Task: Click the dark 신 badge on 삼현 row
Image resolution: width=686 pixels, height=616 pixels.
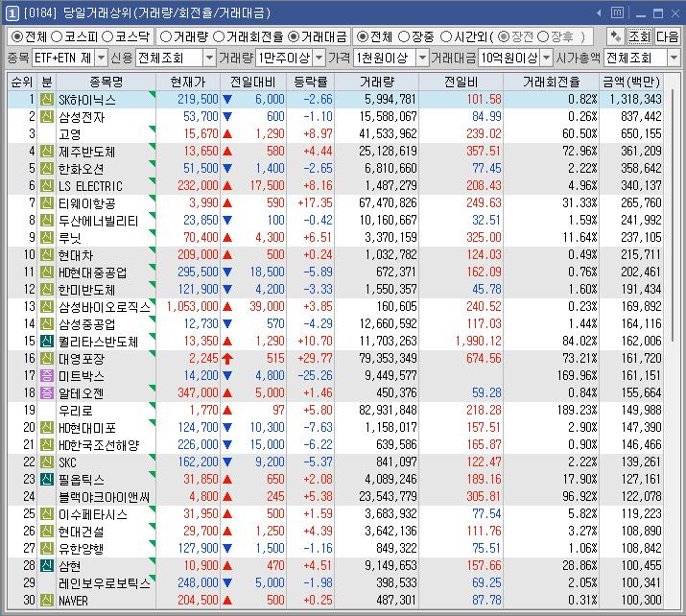Action: click(x=47, y=565)
